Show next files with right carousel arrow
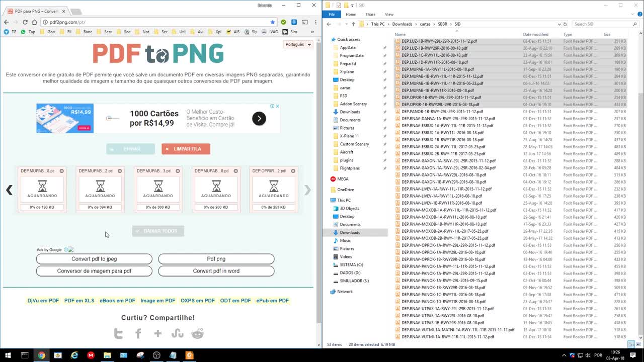Viewport: 644px width, 362px height. [307, 190]
